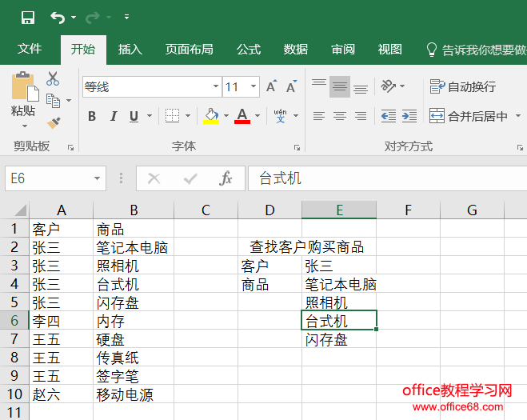Click the Redo arrow icon
The height and width of the screenshot is (420, 527).
93,17
